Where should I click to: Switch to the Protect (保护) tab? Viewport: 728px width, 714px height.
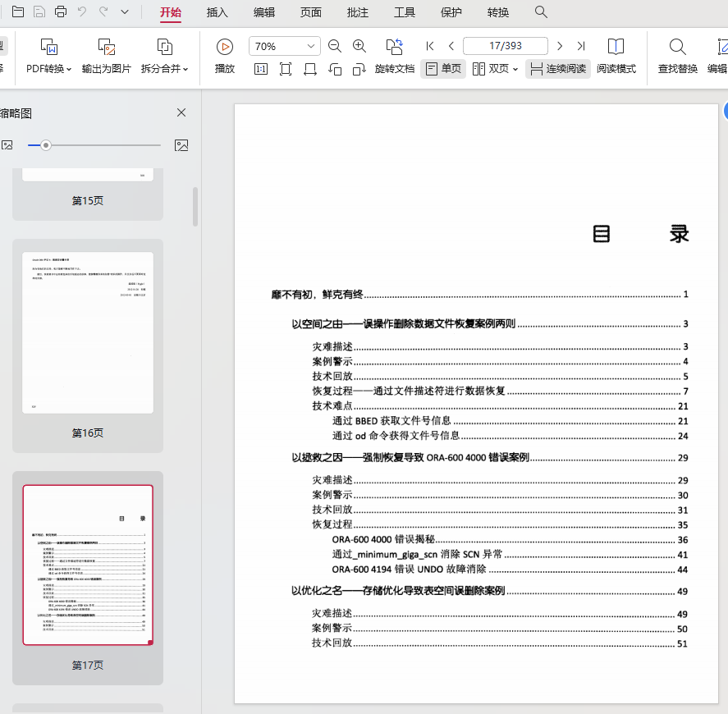pyautogui.click(x=451, y=12)
